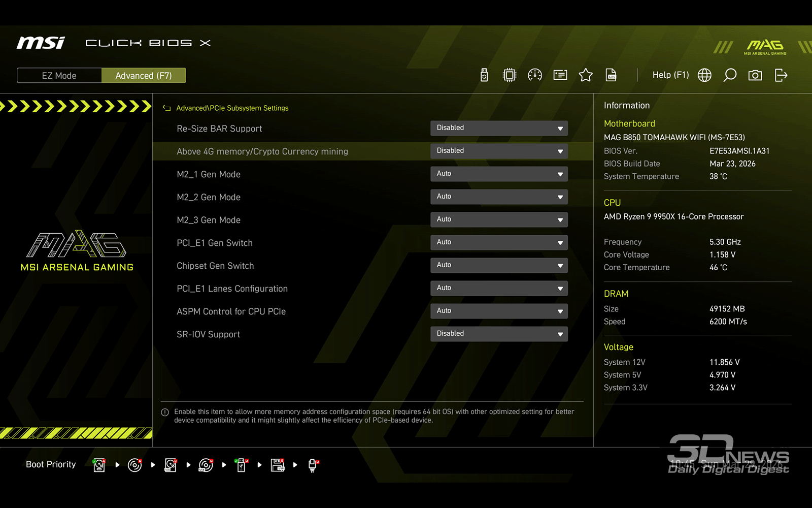Expand PCI_E1 Lanes Configuration dropdown
Viewport: 812px width, 508px height.
[499, 288]
